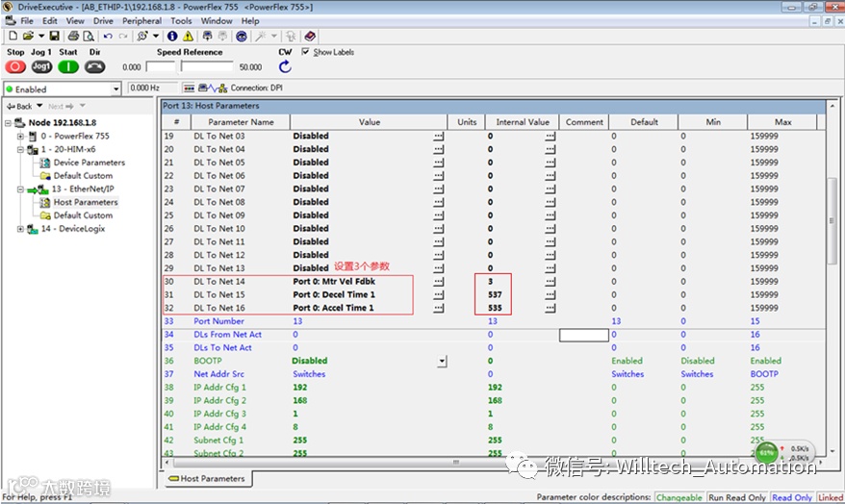The width and height of the screenshot is (845, 504).
Task: Click the 'IP Addr Cfg 1' parameter name
Action: [x=219, y=388]
